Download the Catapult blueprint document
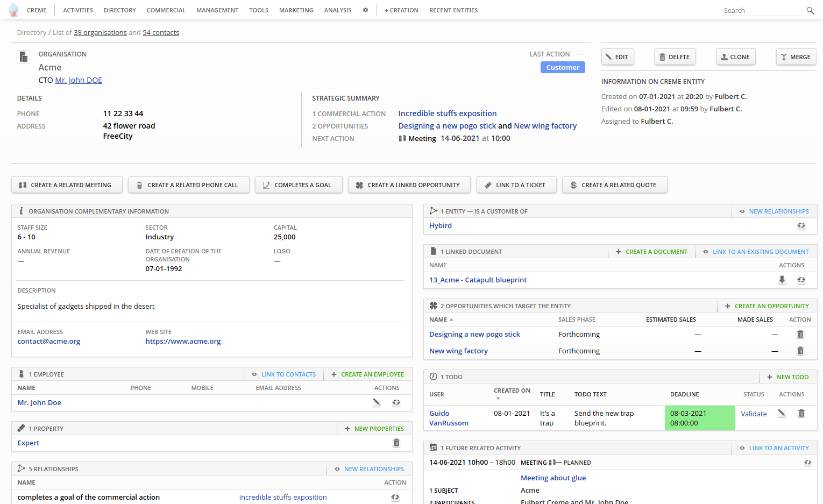The width and height of the screenshot is (823, 504). [782, 280]
